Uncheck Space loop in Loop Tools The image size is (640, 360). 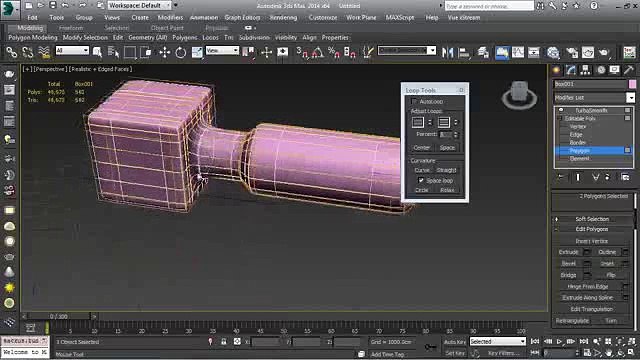coord(421,180)
